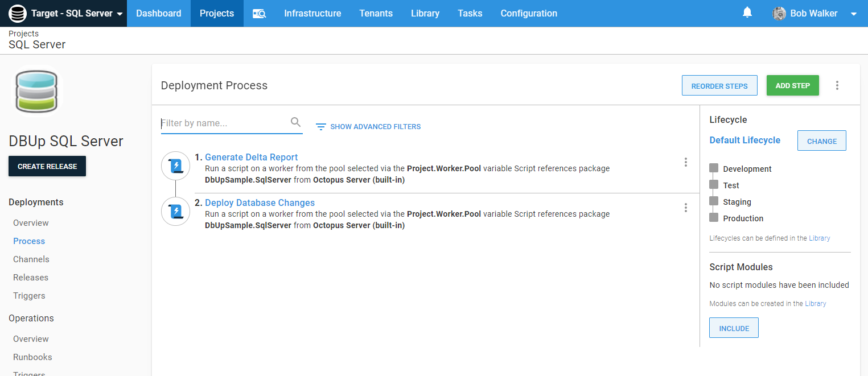Click the Deploy Database Changes step script icon
Screen dimensions: 868x376
[x=175, y=212]
